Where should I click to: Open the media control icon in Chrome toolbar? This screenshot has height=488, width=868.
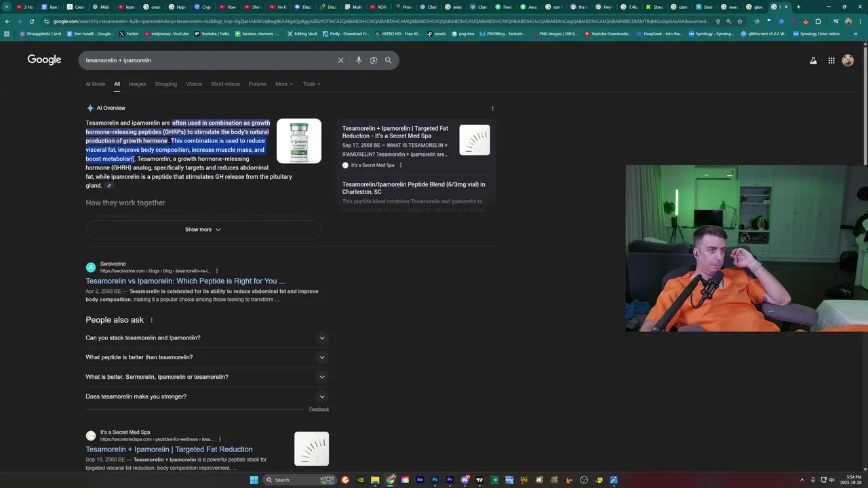[836, 21]
